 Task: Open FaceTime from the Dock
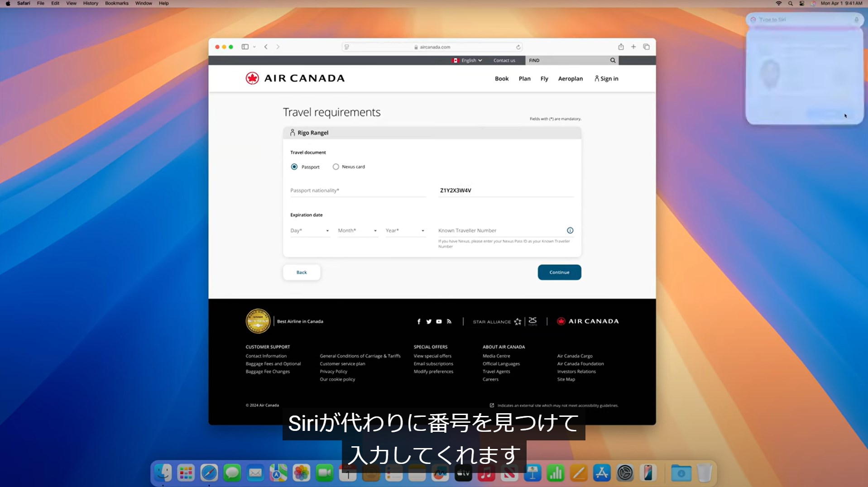[325, 473]
